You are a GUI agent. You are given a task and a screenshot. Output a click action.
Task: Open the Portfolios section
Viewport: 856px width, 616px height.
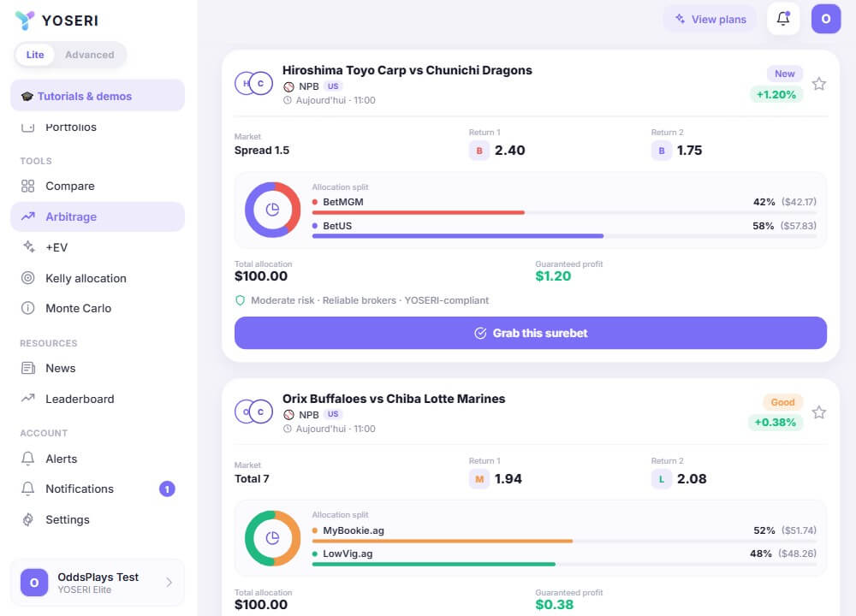coord(98,127)
